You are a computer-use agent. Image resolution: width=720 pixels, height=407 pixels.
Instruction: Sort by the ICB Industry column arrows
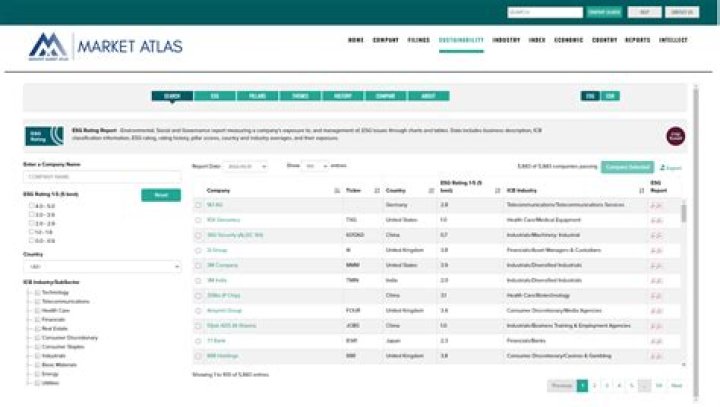[641, 191]
